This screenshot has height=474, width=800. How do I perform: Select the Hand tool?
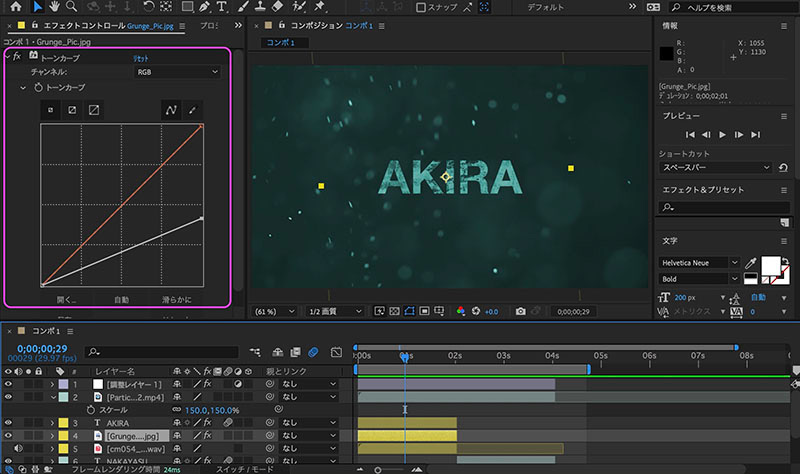[54, 7]
